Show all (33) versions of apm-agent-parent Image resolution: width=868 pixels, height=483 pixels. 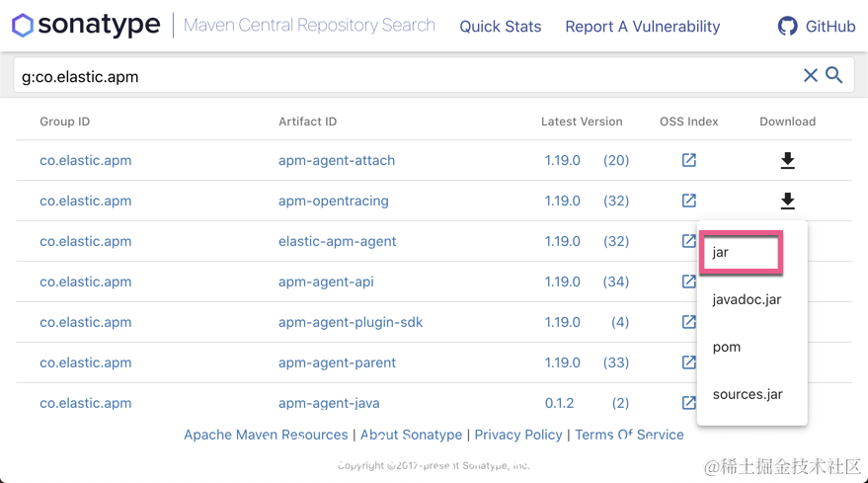click(x=616, y=362)
